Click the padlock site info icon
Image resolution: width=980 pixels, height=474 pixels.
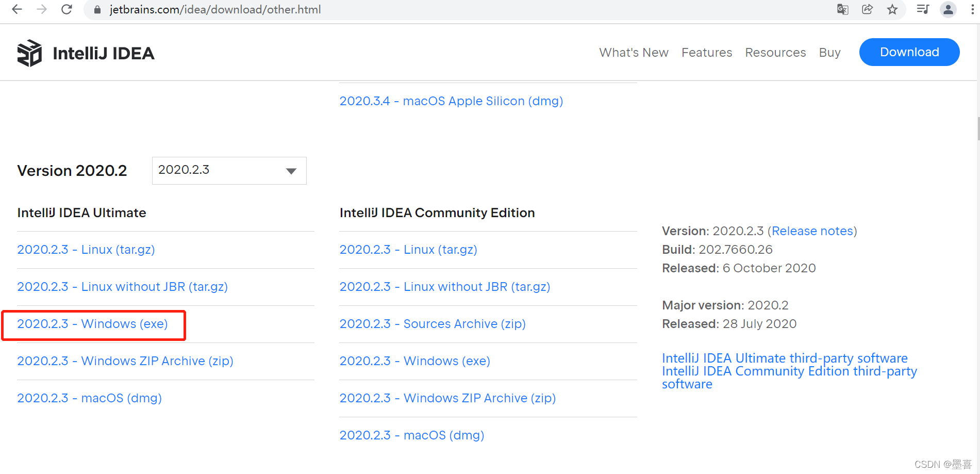pyautogui.click(x=97, y=10)
